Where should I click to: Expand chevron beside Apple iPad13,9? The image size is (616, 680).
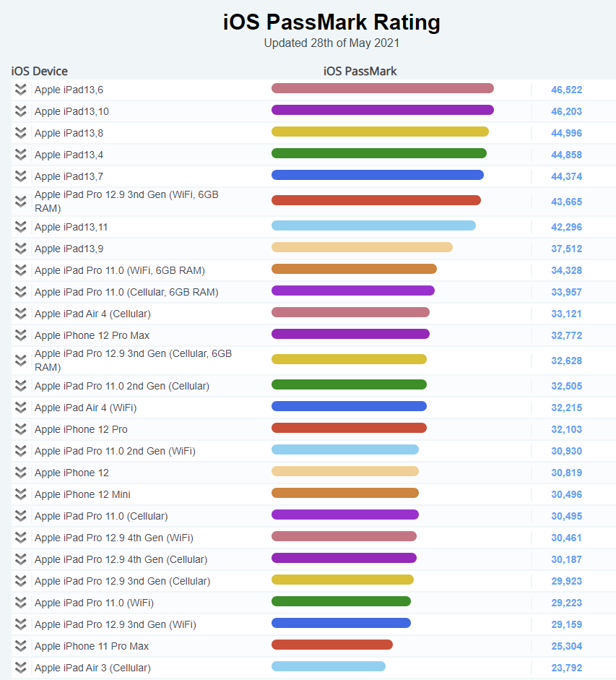click(20, 249)
